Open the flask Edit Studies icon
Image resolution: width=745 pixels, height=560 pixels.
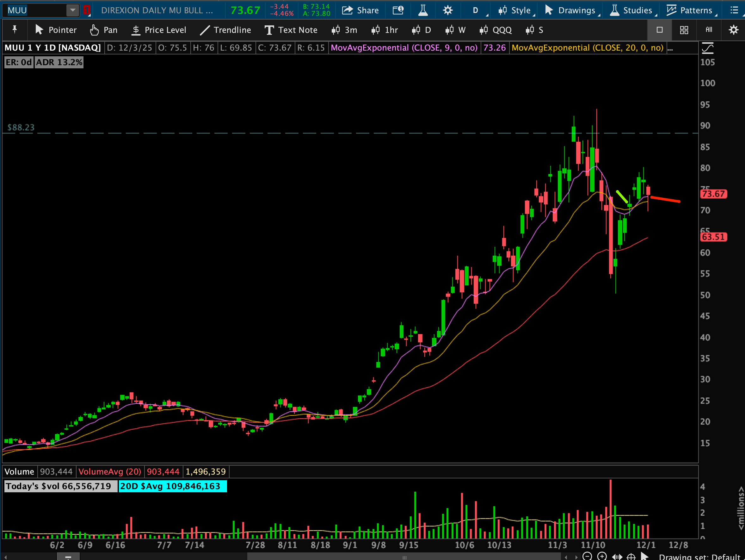click(423, 10)
